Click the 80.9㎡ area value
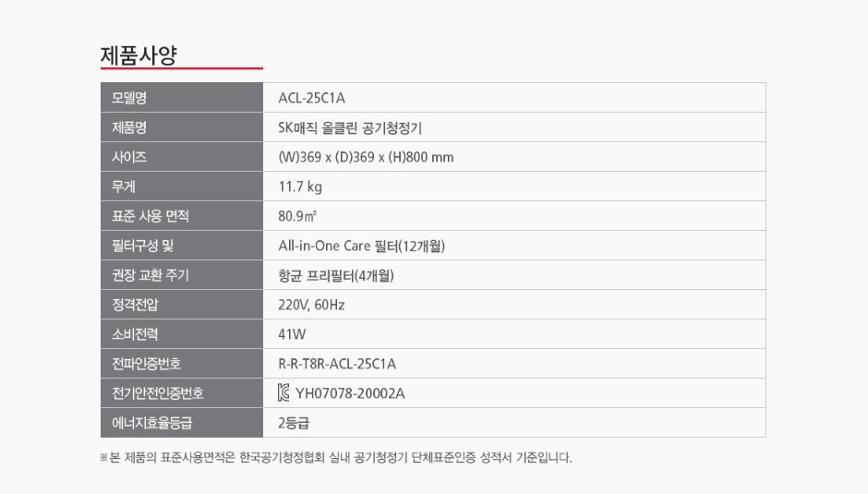The image size is (868, 494). (x=297, y=216)
